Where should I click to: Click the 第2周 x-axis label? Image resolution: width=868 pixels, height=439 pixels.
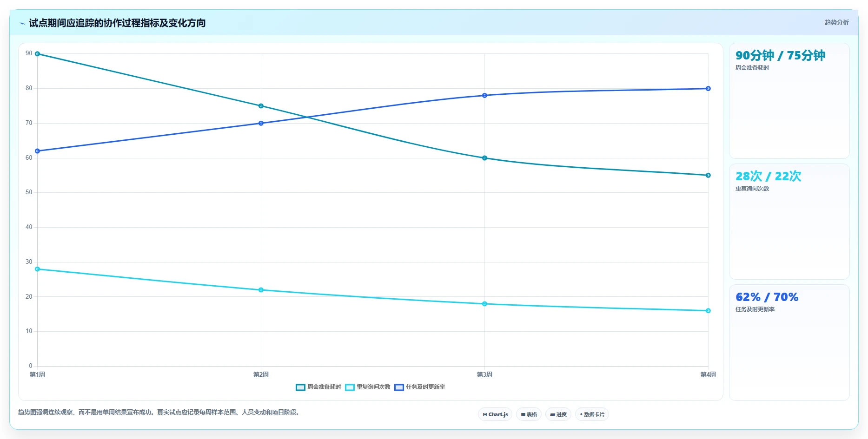click(x=261, y=374)
